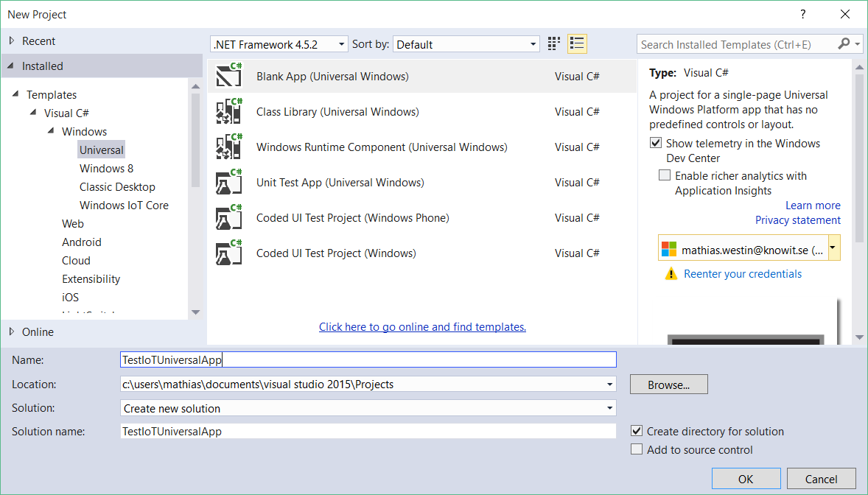Select Classic Desktop in the tree
The image size is (868, 495).
[117, 186]
